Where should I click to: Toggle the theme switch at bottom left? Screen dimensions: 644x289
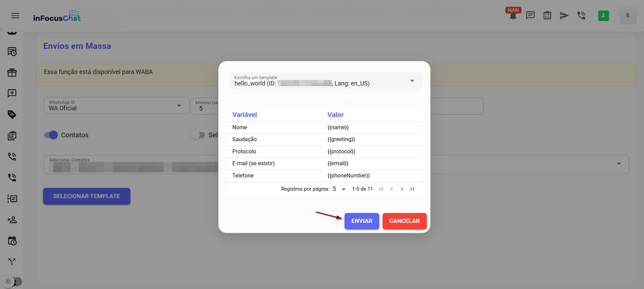12,282
